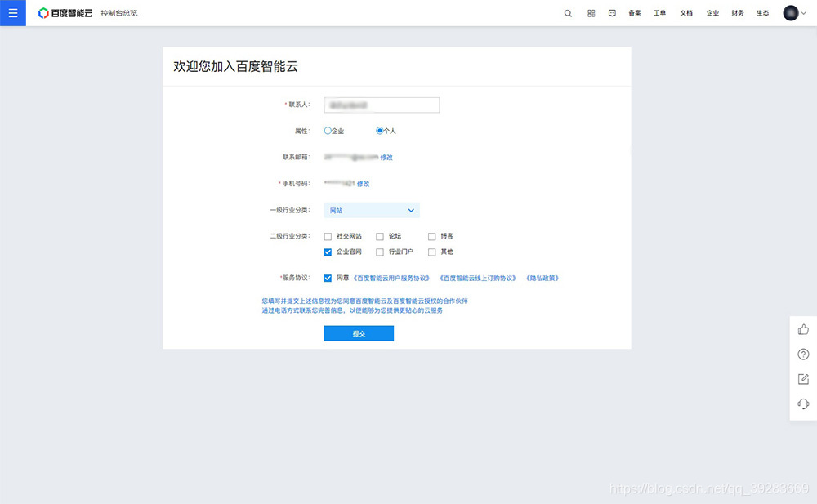Select the 个人 radio button
Viewport: 817px width, 504px height.
tap(379, 131)
